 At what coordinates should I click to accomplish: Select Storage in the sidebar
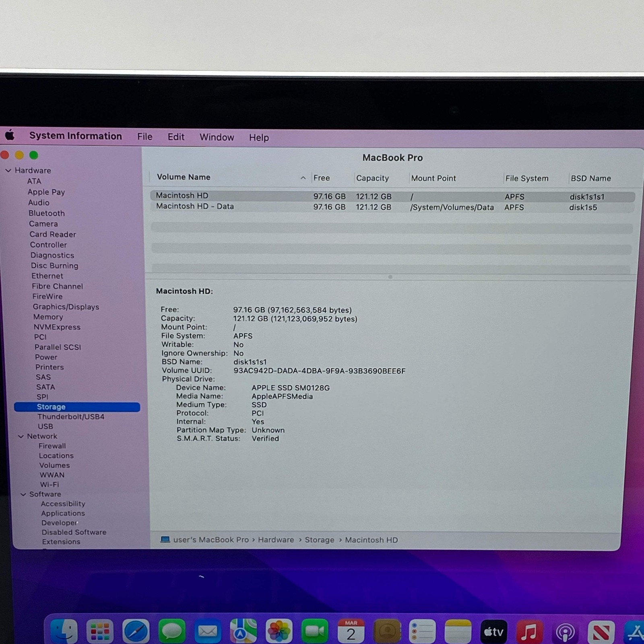pyautogui.click(x=77, y=407)
